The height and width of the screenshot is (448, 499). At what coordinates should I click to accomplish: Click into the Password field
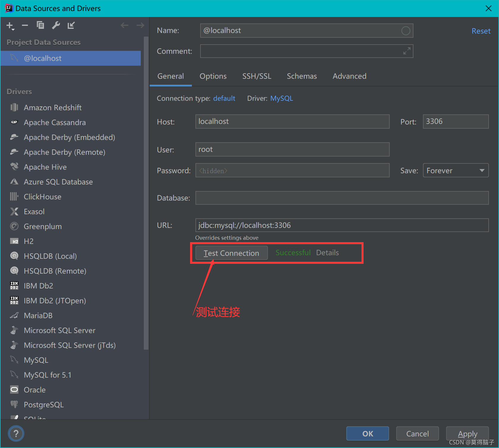point(292,170)
